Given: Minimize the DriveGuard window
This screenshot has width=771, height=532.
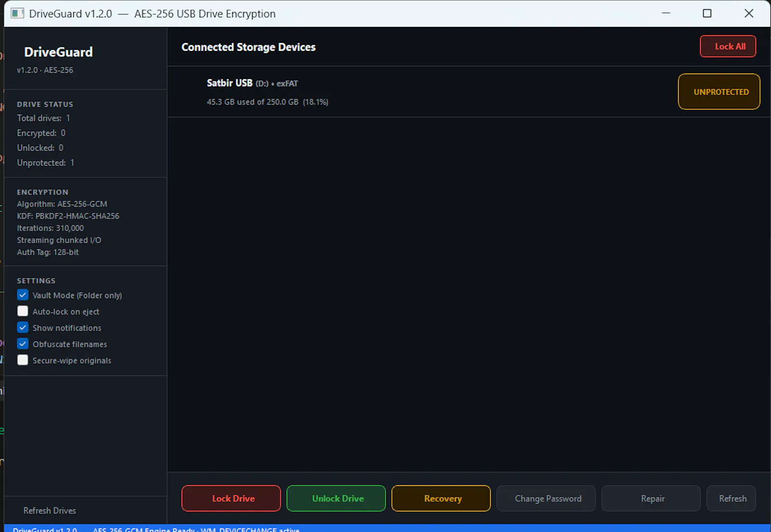Looking at the screenshot, I should click(x=666, y=13).
